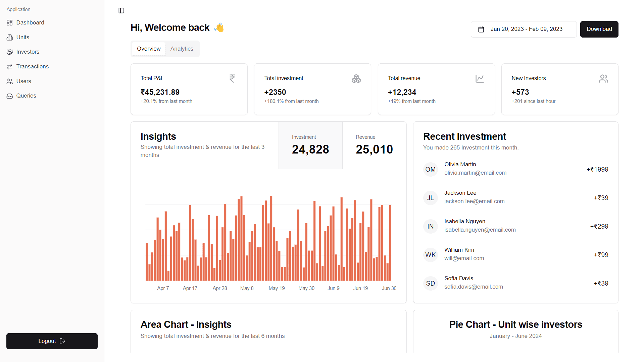The image size is (644, 362).
Task: Click the chart icon on Total revenue card
Action: [x=480, y=78]
